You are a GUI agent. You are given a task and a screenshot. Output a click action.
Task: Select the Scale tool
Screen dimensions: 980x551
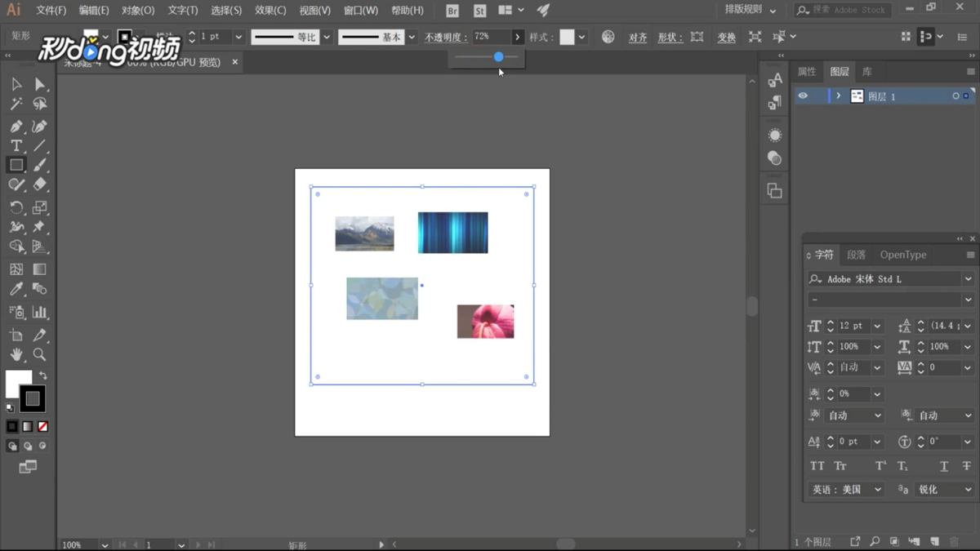point(39,207)
